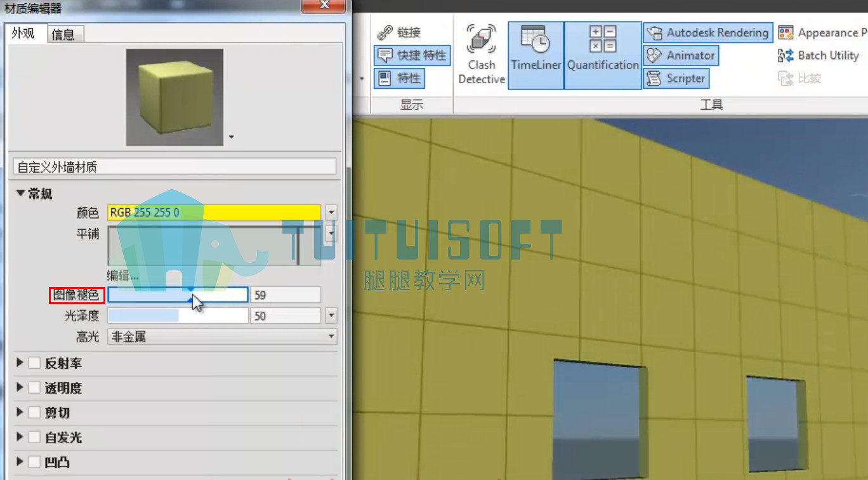The image size is (868, 480).
Task: Switch to the 外观 tab
Action: (x=23, y=34)
